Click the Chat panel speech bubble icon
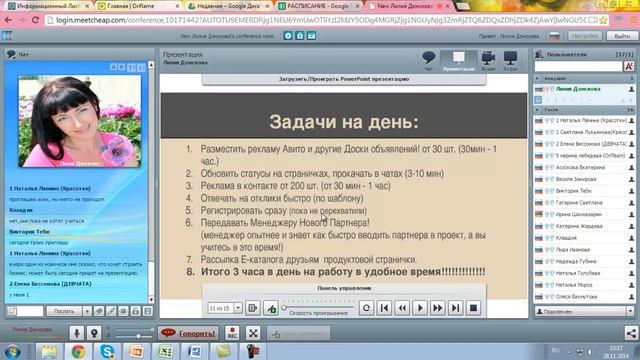Image resolution: width=640 pixels, height=360 pixels. point(11,54)
